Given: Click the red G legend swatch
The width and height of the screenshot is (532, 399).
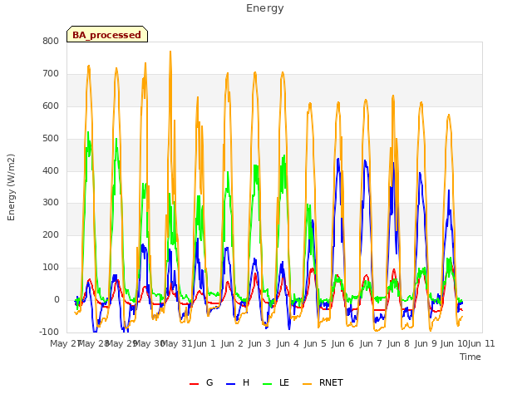Looking at the screenshot, I should pyautogui.click(x=194, y=384).
